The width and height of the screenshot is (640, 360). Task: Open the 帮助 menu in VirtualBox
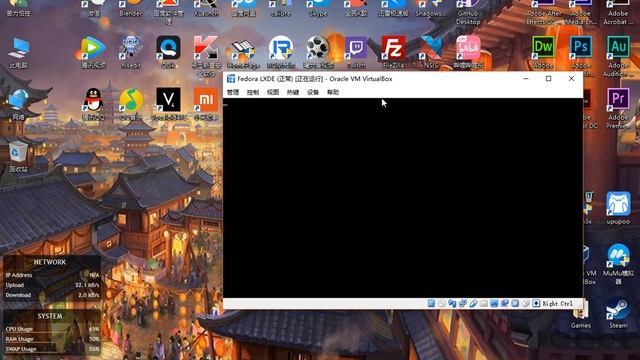click(x=333, y=92)
